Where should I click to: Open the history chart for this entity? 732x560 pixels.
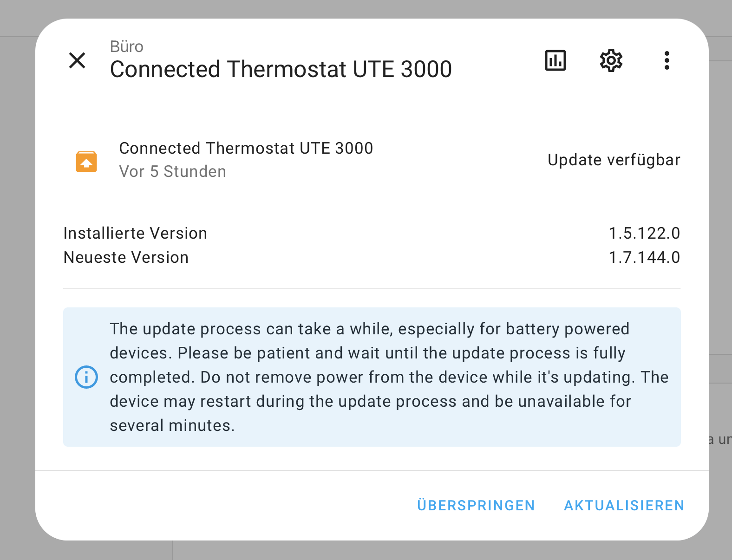pyautogui.click(x=555, y=60)
